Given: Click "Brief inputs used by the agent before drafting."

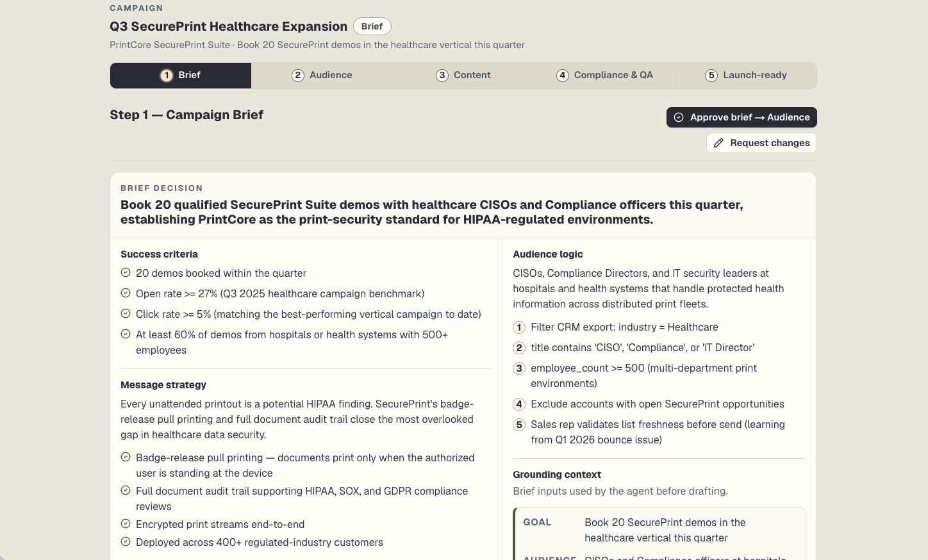Looking at the screenshot, I should (620, 491).
